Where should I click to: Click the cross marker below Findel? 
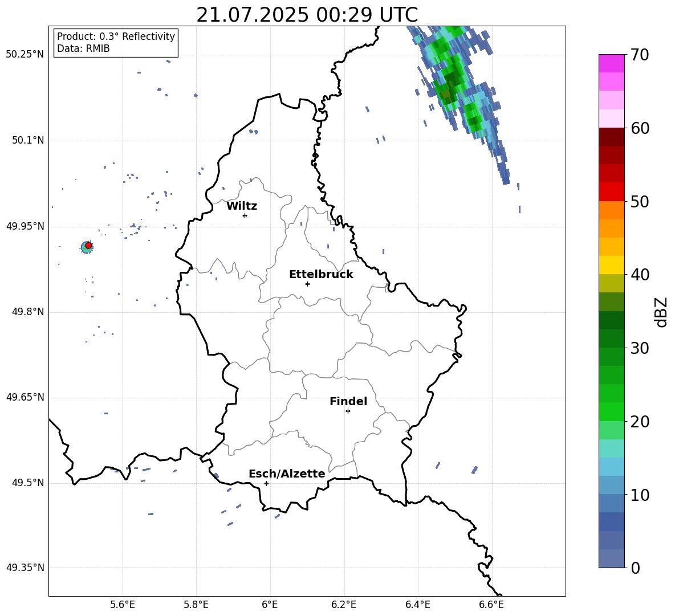[348, 411]
